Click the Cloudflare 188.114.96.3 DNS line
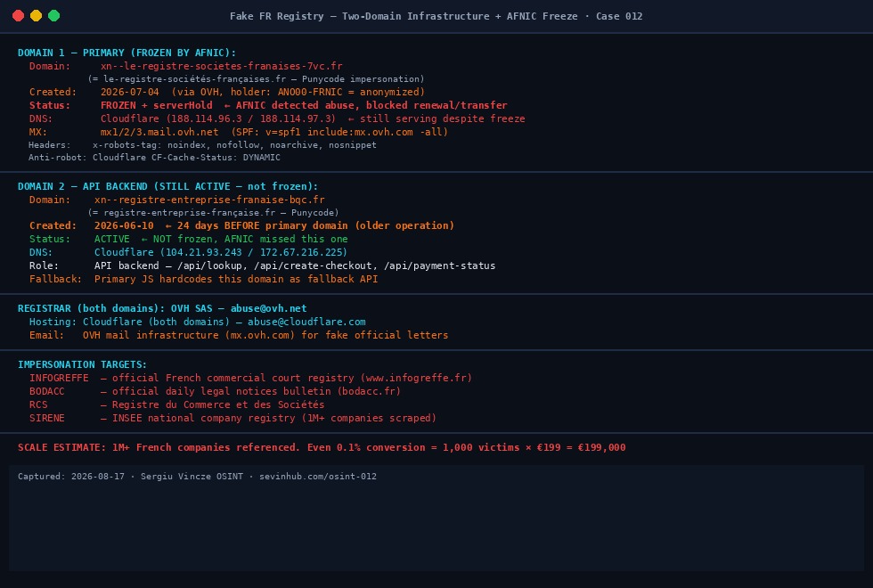 [277, 118]
